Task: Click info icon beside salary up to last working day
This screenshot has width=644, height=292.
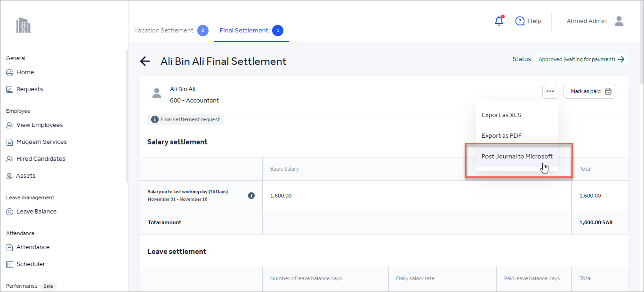Action: click(251, 196)
